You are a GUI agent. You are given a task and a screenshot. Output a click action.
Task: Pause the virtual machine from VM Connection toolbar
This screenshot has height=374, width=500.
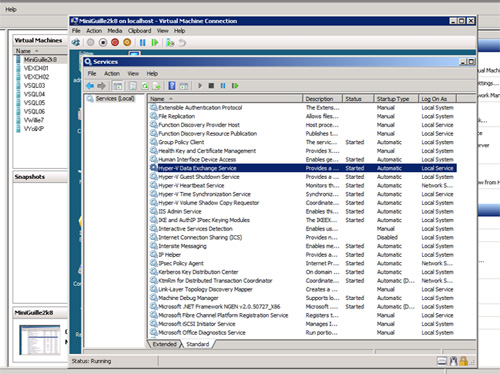click(143, 43)
